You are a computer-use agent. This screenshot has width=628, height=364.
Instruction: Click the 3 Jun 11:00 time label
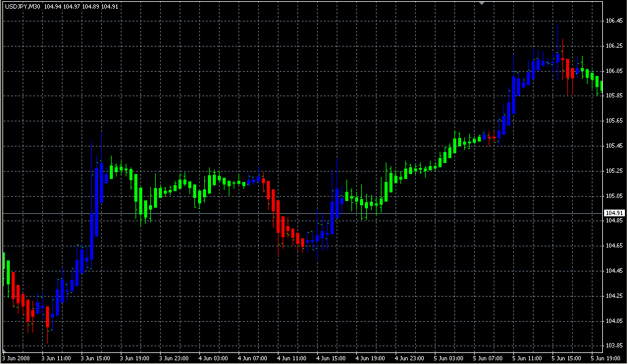click(x=56, y=358)
